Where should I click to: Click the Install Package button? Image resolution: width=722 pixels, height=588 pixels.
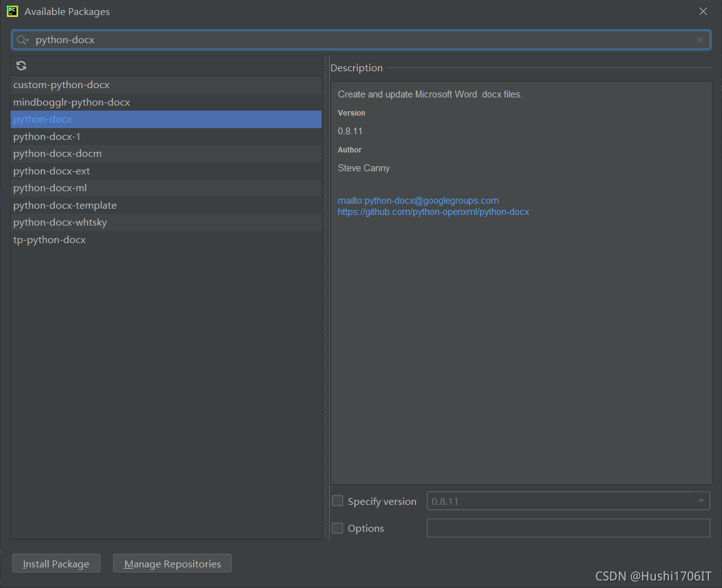(56, 564)
